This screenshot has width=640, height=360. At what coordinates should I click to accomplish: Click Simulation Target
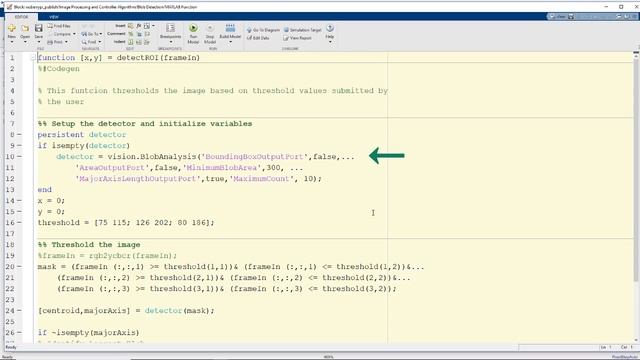302,30
